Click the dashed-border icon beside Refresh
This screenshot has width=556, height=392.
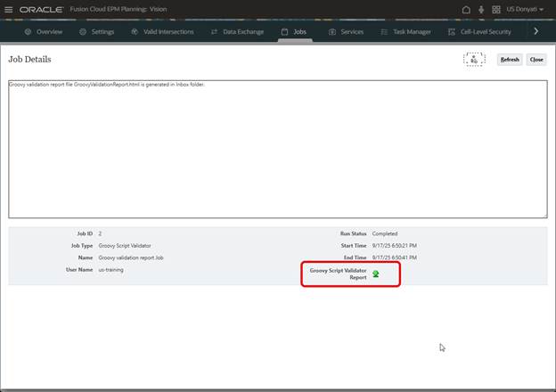(x=474, y=59)
